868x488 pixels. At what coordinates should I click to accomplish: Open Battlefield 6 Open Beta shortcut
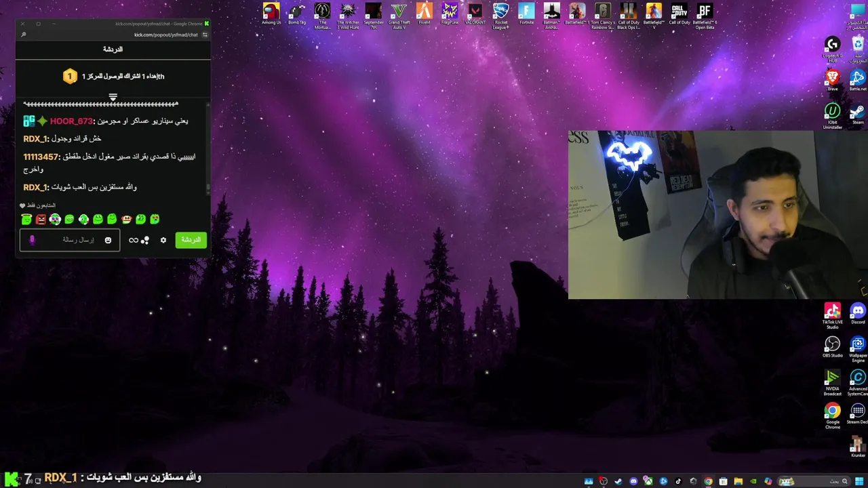click(x=705, y=16)
